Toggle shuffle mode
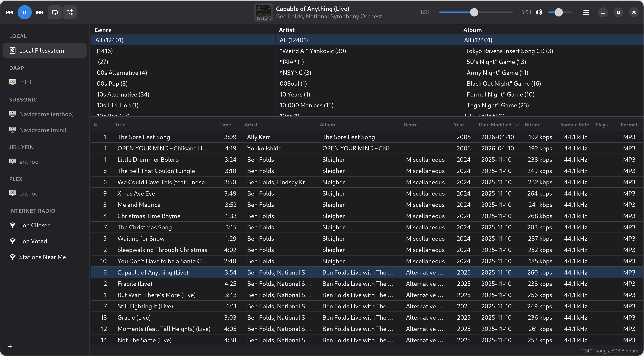The width and height of the screenshot is (644, 356). pyautogui.click(x=70, y=12)
